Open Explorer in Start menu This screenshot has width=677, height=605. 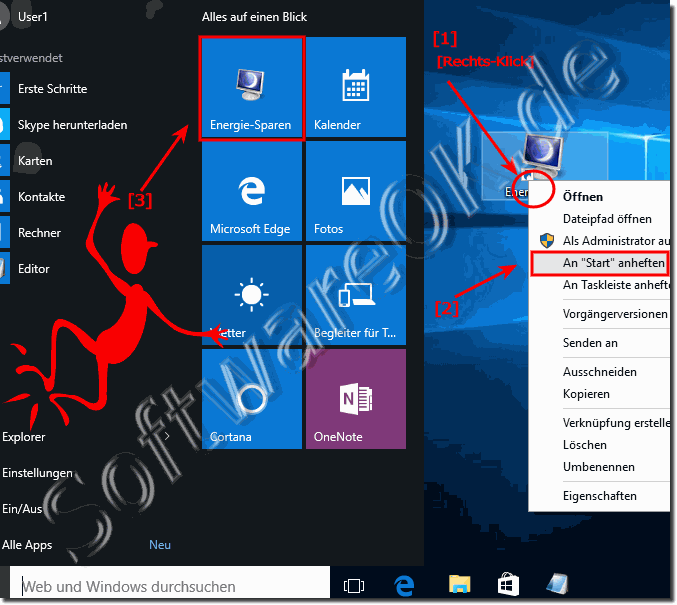pos(23,437)
